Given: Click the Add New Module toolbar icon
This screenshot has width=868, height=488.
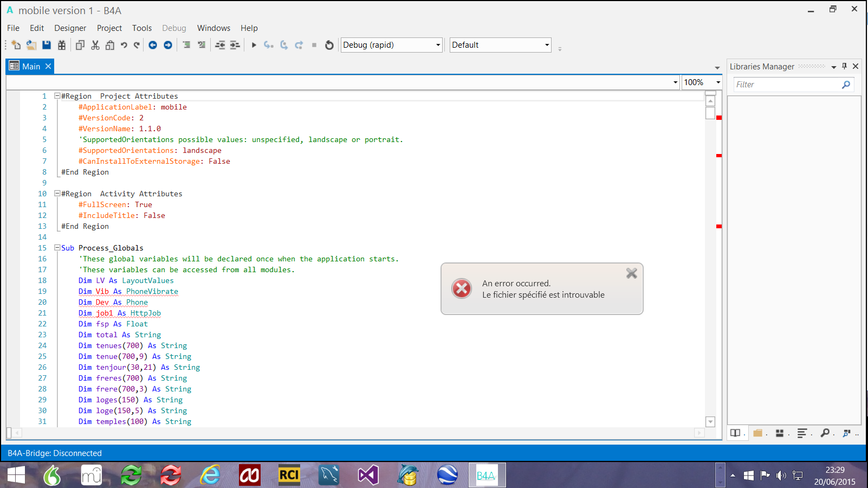Looking at the screenshot, I should (x=16, y=45).
